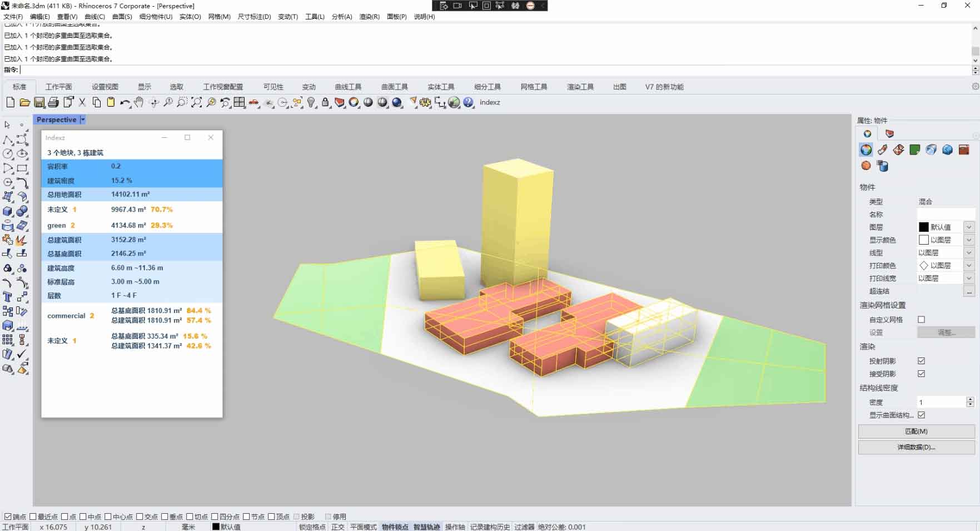Click the Print icon in toolbar
The height and width of the screenshot is (531, 980).
pyautogui.click(x=53, y=102)
